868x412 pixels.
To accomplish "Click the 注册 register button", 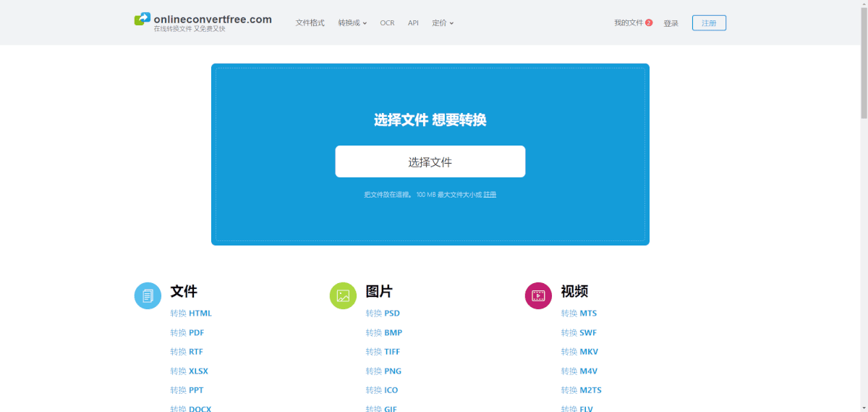I will 709,23.
